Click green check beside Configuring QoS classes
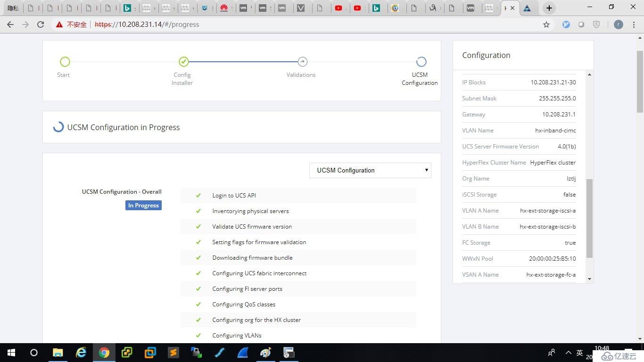 (198, 304)
